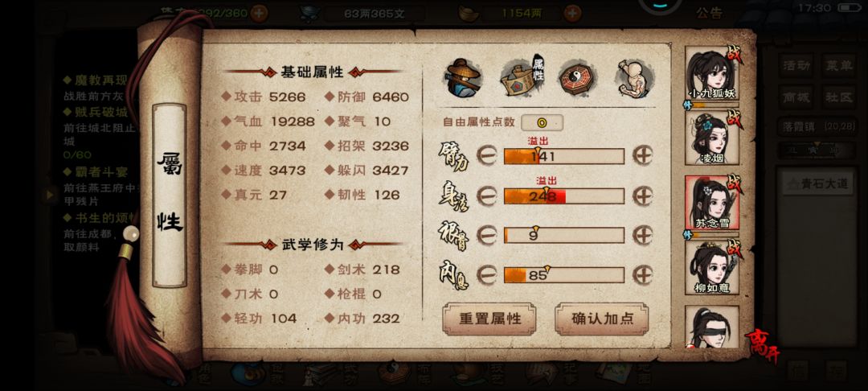Click the red 离开 exit icon
Viewport: 868px width, 391px height.
(762, 346)
